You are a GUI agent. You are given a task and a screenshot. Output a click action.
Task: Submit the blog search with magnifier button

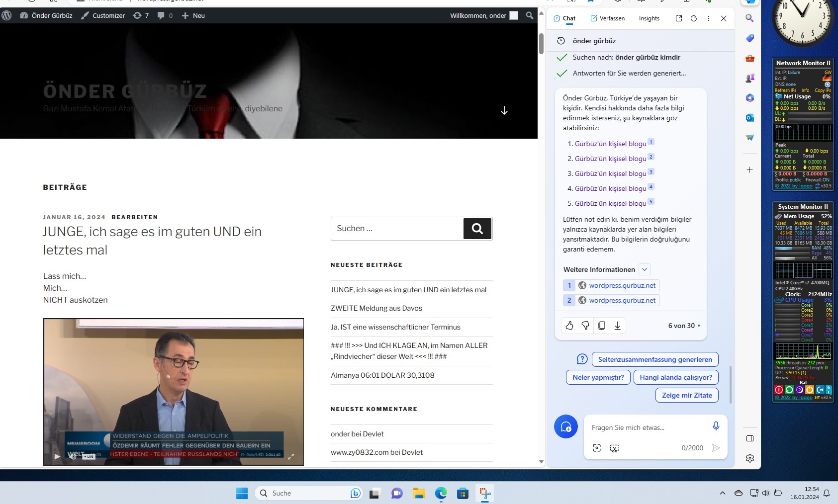tap(477, 229)
